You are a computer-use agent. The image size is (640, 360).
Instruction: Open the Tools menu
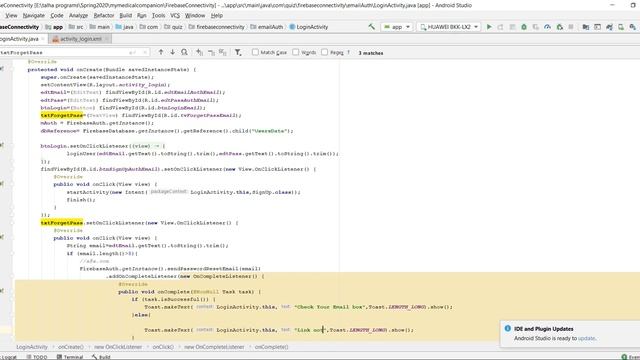click(x=158, y=16)
